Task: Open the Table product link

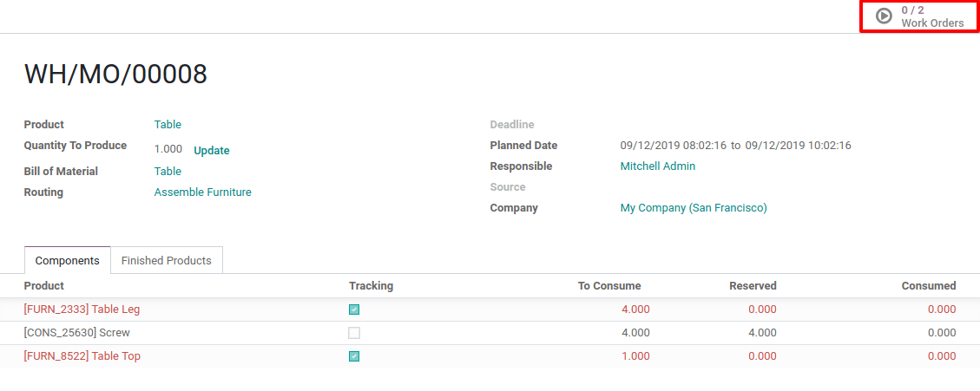Action: 168,125
